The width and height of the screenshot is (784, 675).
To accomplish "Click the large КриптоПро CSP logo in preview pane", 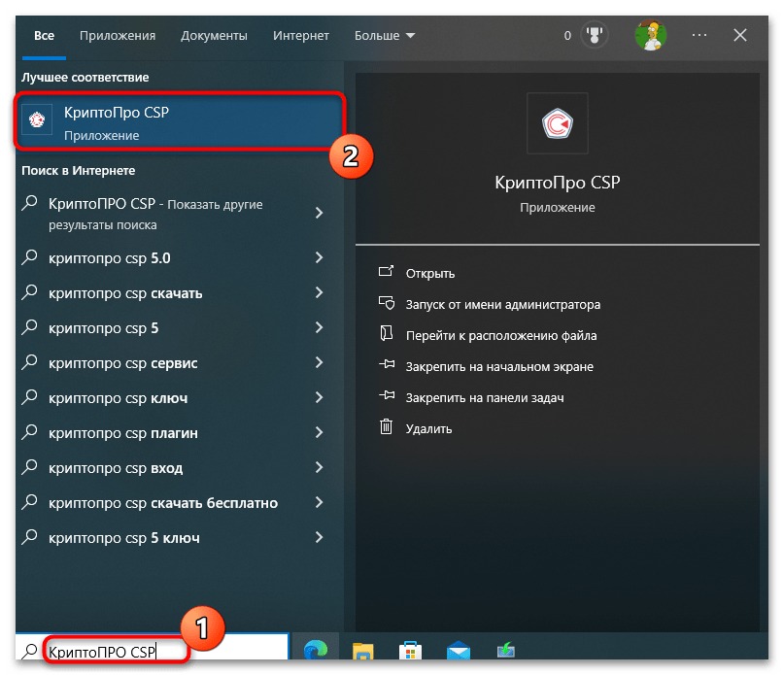I will coord(557,123).
